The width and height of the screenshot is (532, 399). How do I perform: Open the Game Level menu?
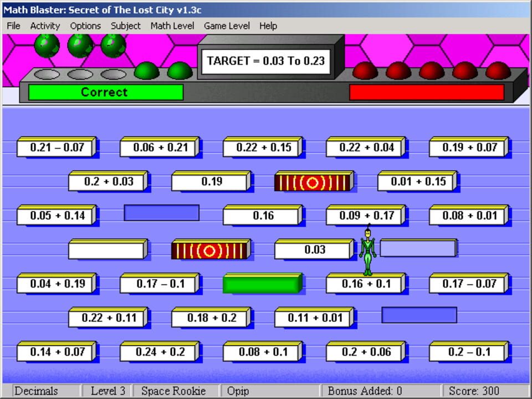pyautogui.click(x=227, y=26)
